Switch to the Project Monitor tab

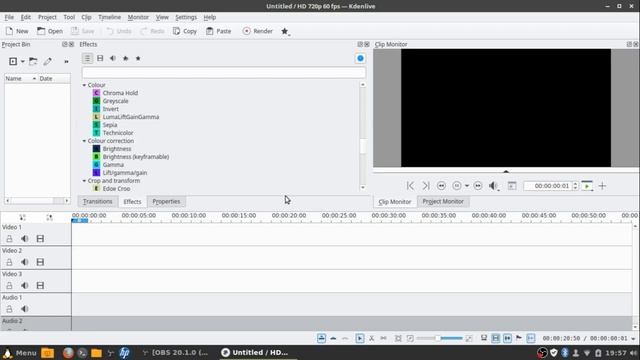coord(443,202)
